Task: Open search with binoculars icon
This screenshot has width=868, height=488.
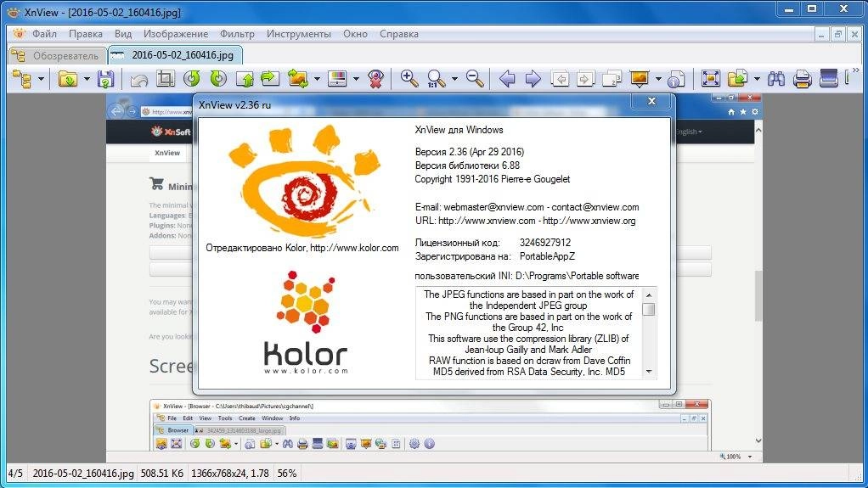Action: pyautogui.click(x=776, y=79)
